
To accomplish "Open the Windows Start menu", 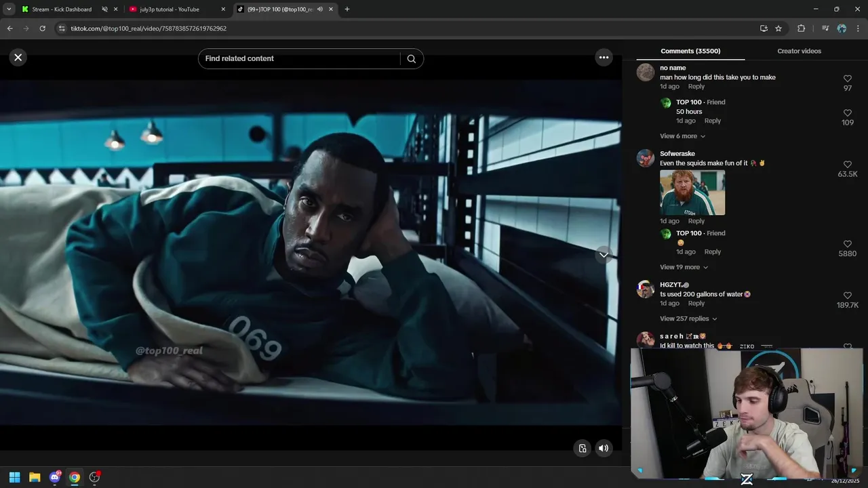I will click(14, 477).
